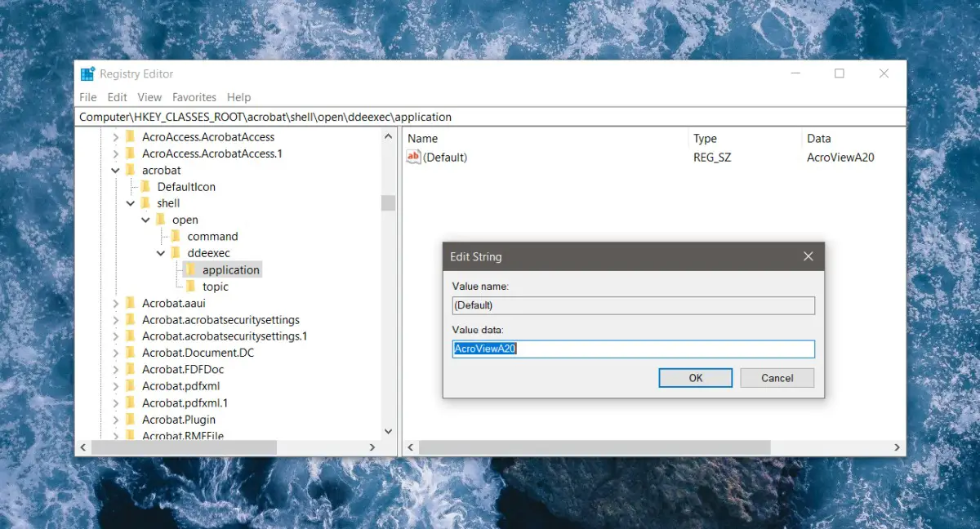Select the Acrobat.pdfxml folder icon
Image resolution: width=980 pixels, height=529 pixels.
pos(130,386)
